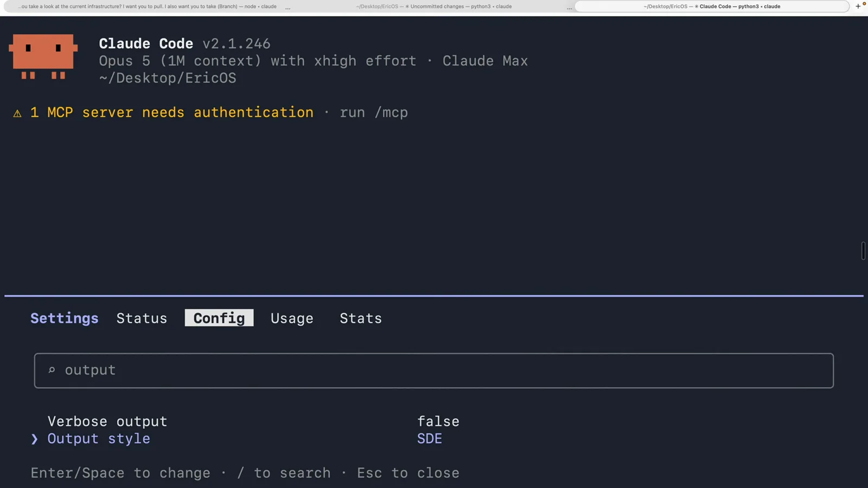
Task: Click the ellipsis after the first terminal tab
Action: 288,8
